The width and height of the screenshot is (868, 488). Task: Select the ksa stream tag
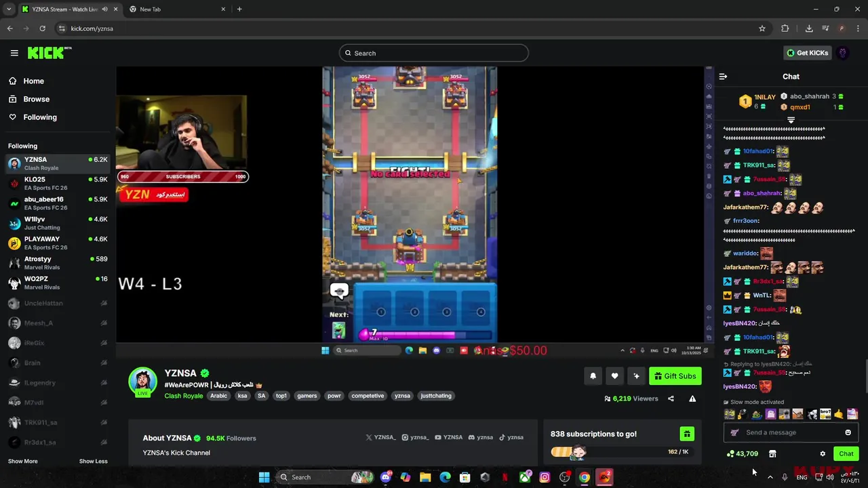[242, 396]
